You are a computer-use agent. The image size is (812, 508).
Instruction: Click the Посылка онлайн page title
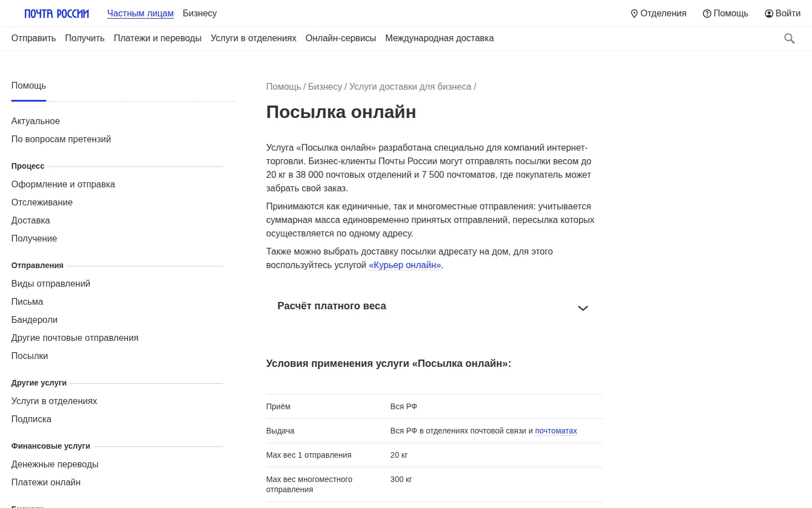[341, 112]
